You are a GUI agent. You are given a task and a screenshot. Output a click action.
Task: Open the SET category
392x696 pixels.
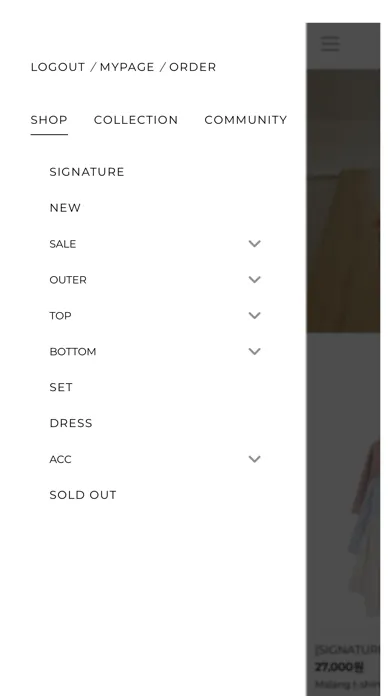[61, 387]
